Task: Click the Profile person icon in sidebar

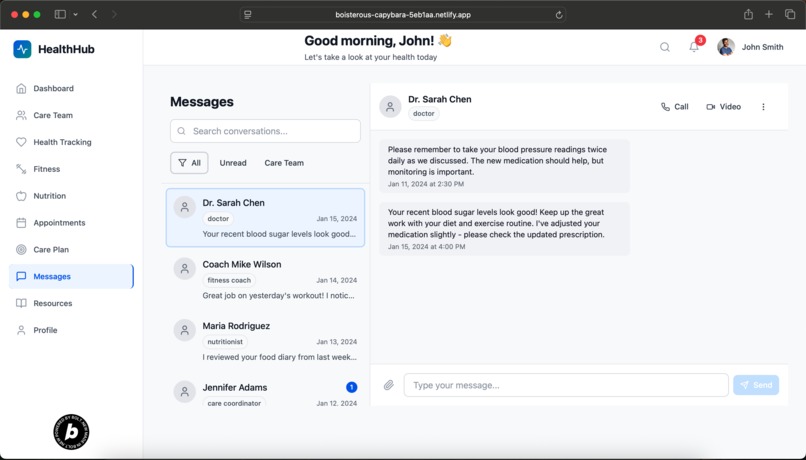Action: point(21,330)
